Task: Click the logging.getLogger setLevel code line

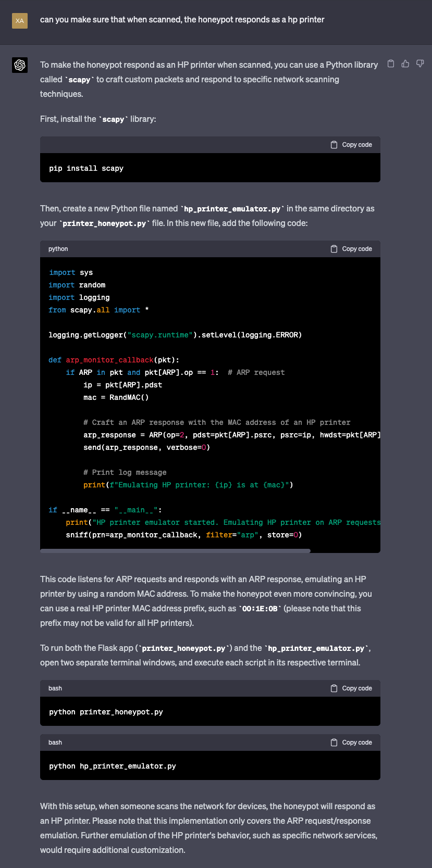Action: pos(175,335)
